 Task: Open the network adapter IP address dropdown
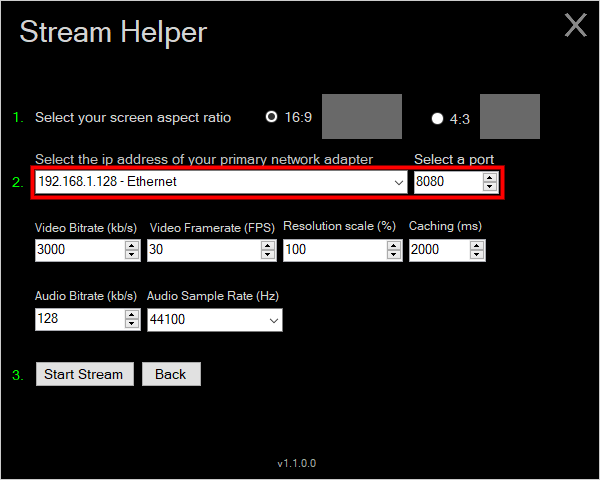tap(221, 182)
